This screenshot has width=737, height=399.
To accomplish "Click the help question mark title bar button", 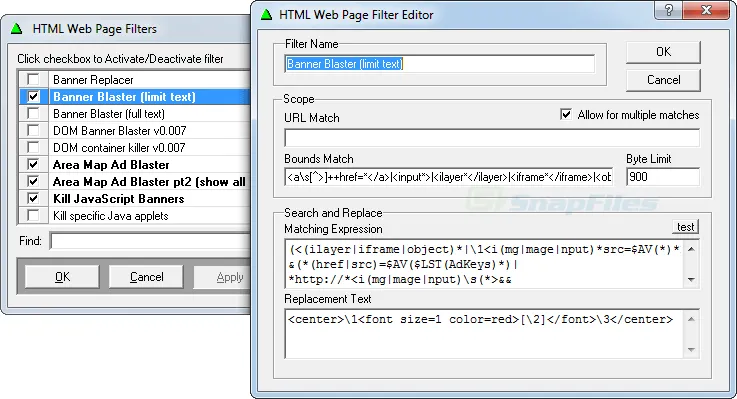I will pyautogui.click(x=669, y=10).
